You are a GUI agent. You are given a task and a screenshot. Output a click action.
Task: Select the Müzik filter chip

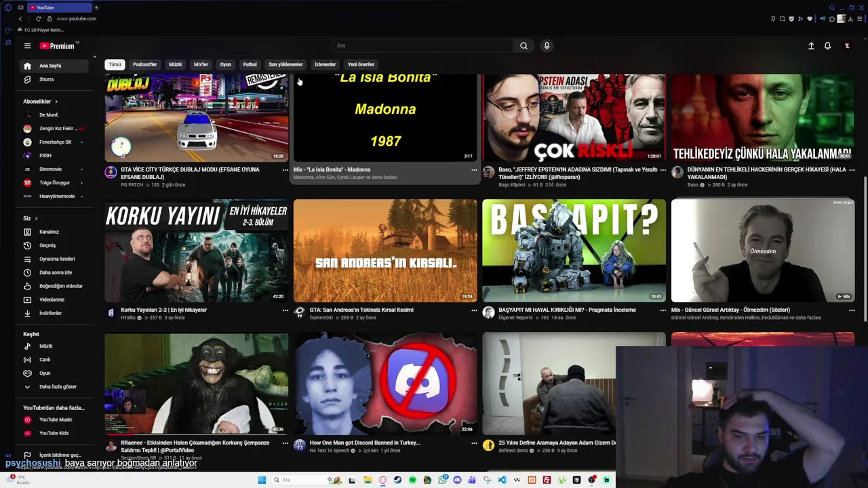point(176,64)
